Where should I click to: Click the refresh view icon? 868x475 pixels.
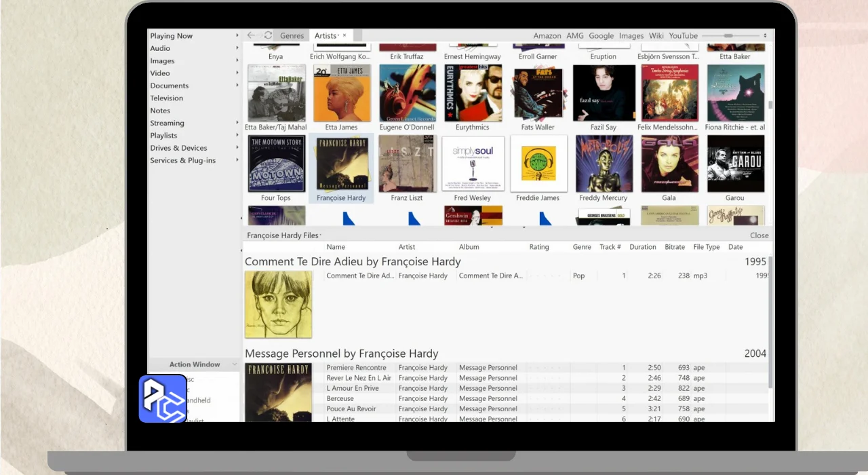tap(269, 35)
